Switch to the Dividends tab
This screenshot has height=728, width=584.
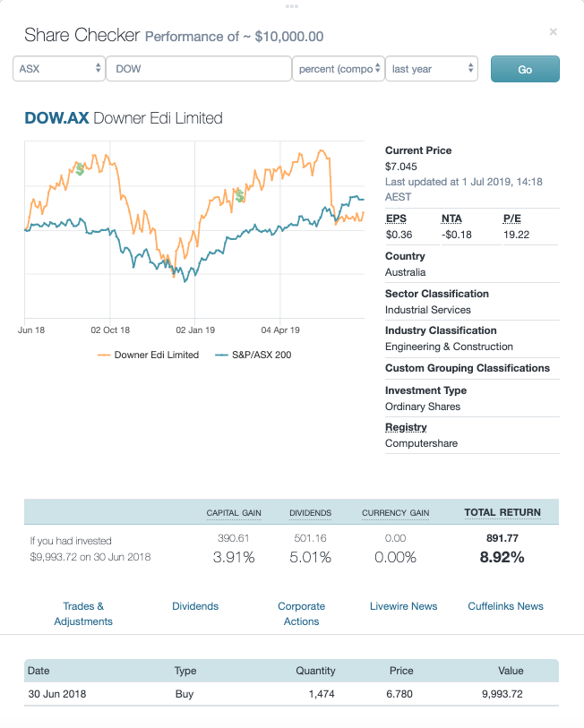click(x=195, y=606)
